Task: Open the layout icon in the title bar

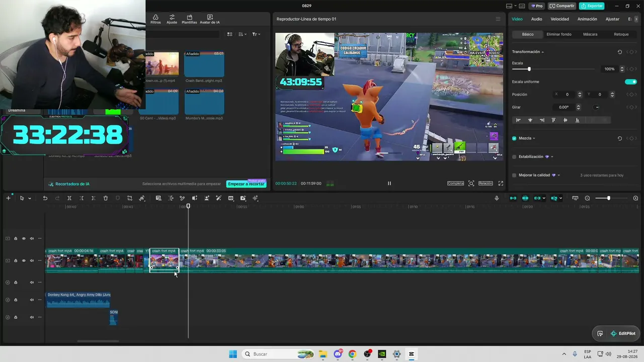Action: [x=509, y=6]
